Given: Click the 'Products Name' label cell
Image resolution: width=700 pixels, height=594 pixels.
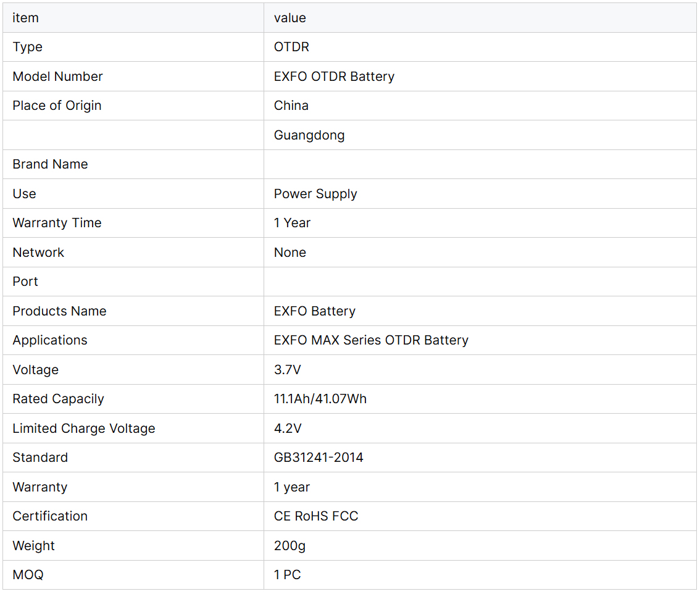Looking at the screenshot, I should 59,311.
